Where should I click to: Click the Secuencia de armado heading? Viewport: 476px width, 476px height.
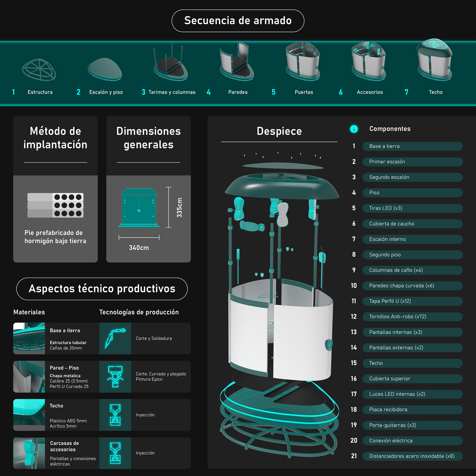[238, 21]
